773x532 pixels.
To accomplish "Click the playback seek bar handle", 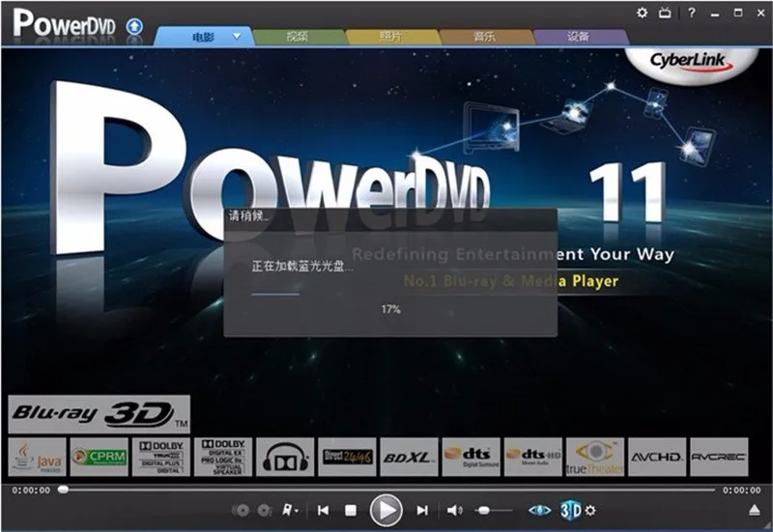I will (63, 490).
